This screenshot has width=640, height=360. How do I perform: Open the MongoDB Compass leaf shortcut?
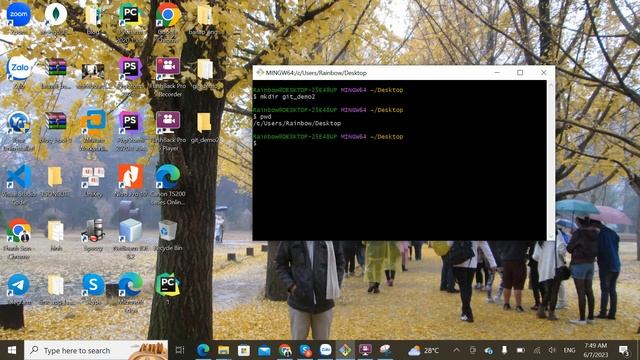(56, 15)
